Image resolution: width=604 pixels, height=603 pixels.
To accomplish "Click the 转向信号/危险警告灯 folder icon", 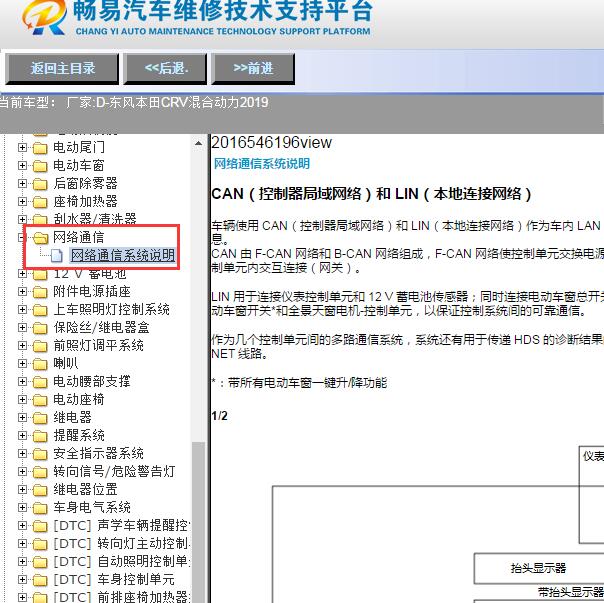I will click(40, 472).
